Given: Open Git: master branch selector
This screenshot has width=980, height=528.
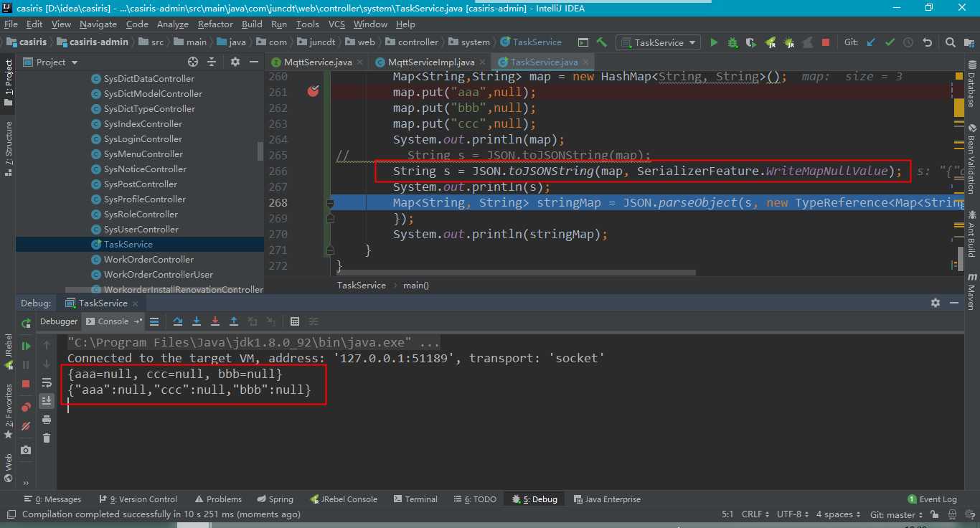Looking at the screenshot, I should pos(897,514).
